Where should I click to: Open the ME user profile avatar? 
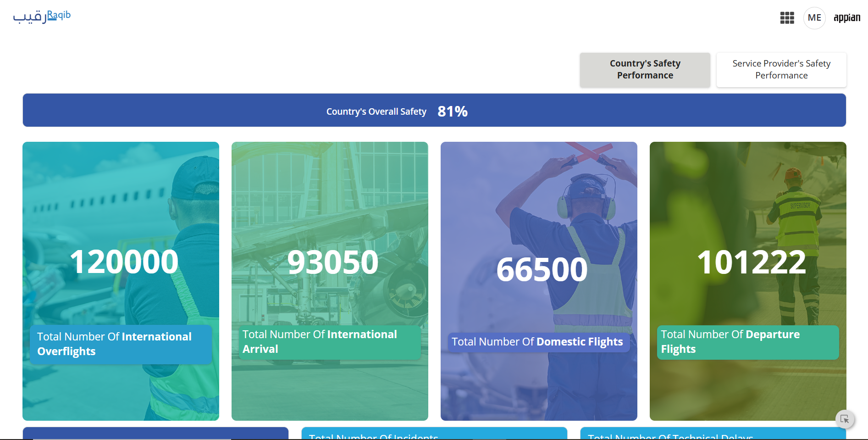point(814,18)
